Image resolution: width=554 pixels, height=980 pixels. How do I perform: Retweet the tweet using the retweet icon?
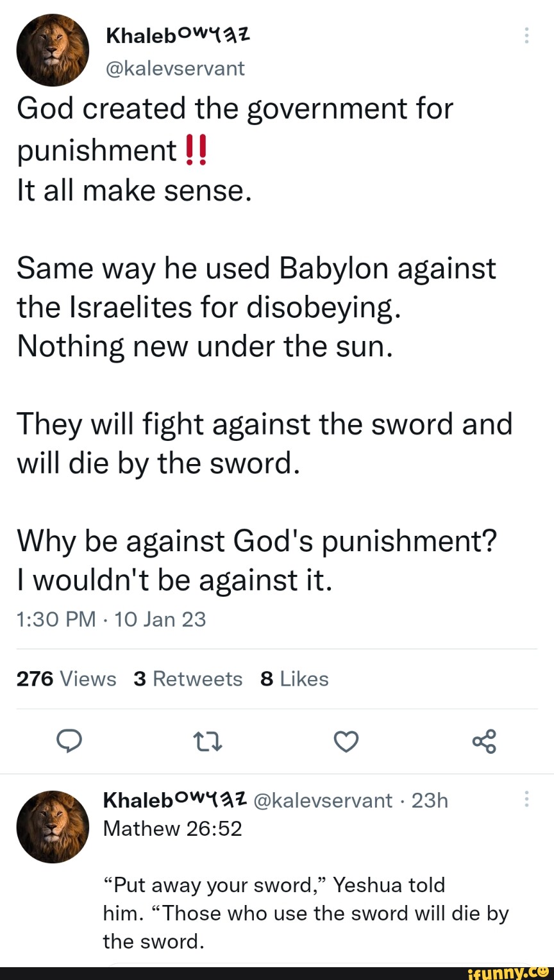pyautogui.click(x=208, y=742)
